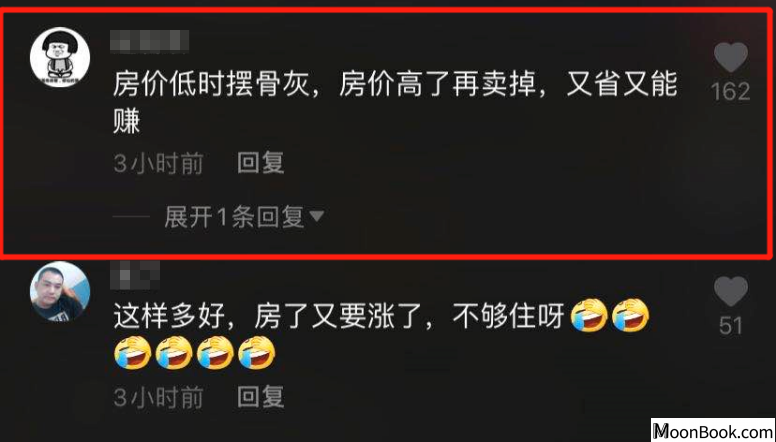776x442 pixels.
Task: Expand 展开1条回复 replies
Action: pyautogui.click(x=234, y=217)
